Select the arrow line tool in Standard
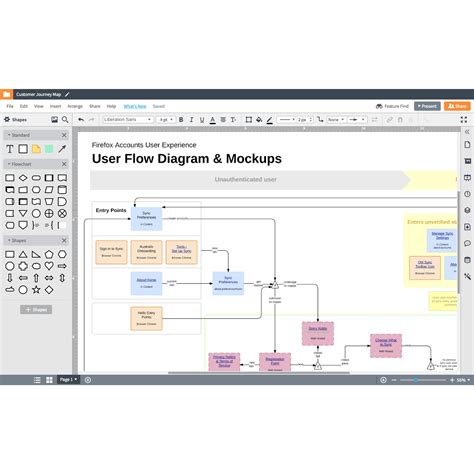Screen dimensions: 474x474 click(x=62, y=149)
